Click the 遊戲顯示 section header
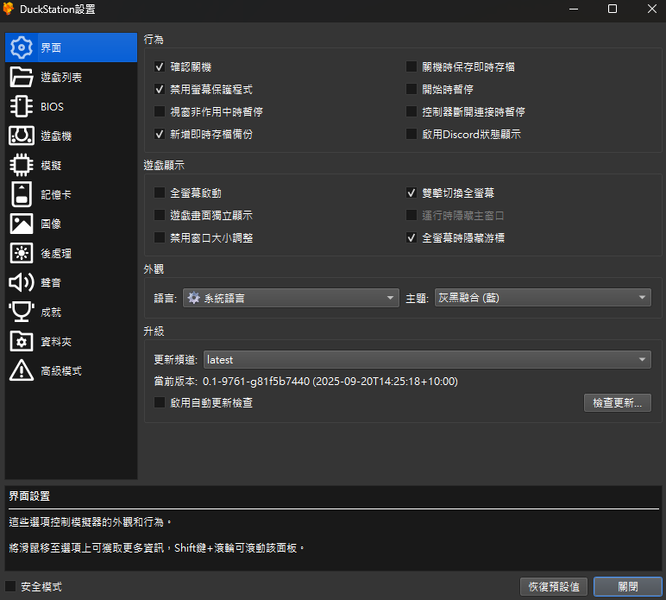The width and height of the screenshot is (666, 600). click(164, 165)
